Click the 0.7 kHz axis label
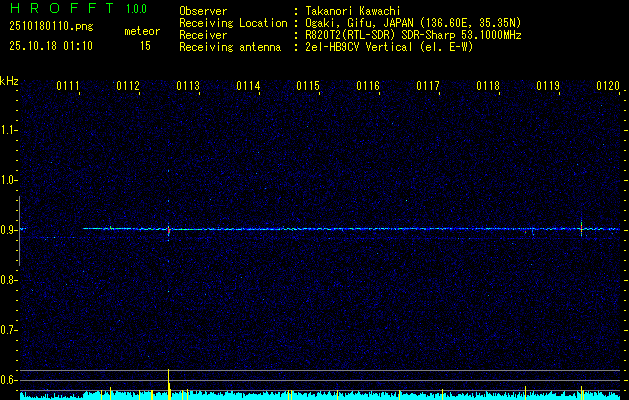Screen dimensions: 629x400 (7, 330)
